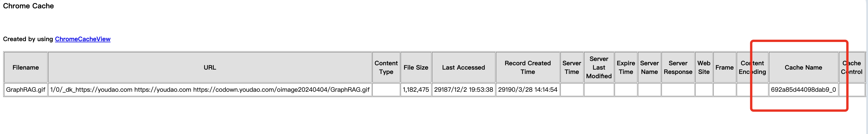Open the ChromeCacheView link
This screenshot has height=134, width=868.
83,39
